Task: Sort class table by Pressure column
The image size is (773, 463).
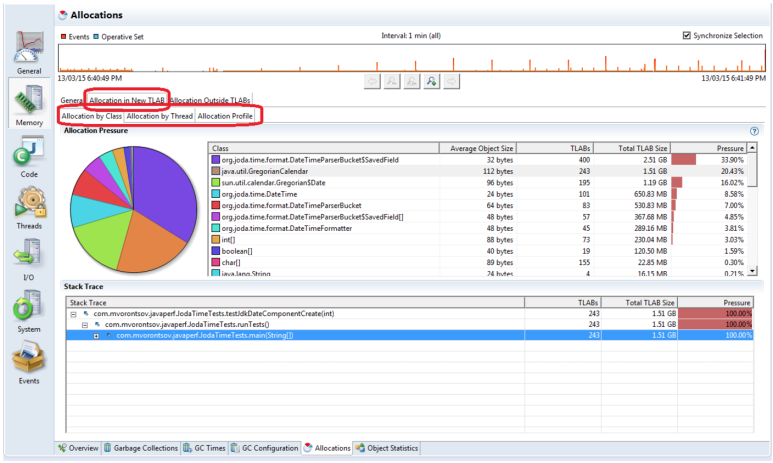Action: pyautogui.click(x=709, y=148)
